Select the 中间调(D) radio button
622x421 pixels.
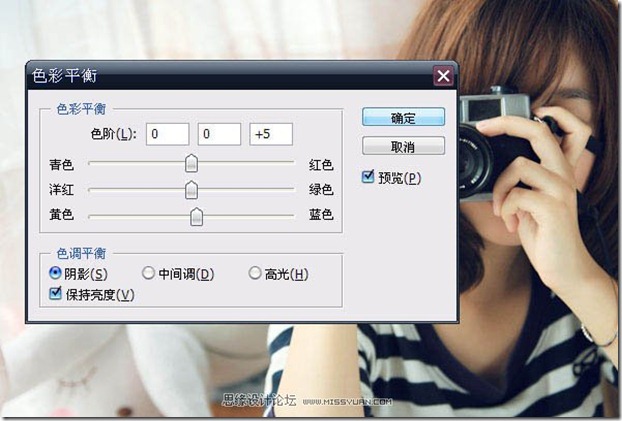(148, 273)
